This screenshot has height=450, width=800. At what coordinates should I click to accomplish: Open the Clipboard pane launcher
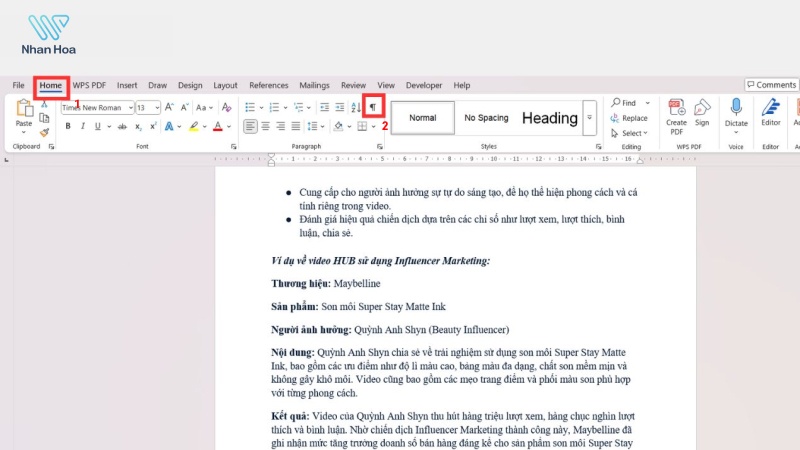point(52,147)
